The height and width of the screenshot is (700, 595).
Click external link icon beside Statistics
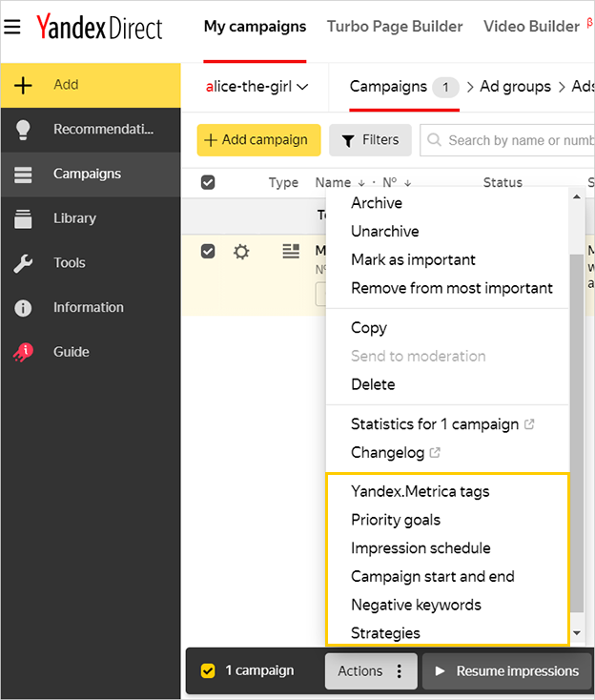click(x=529, y=424)
